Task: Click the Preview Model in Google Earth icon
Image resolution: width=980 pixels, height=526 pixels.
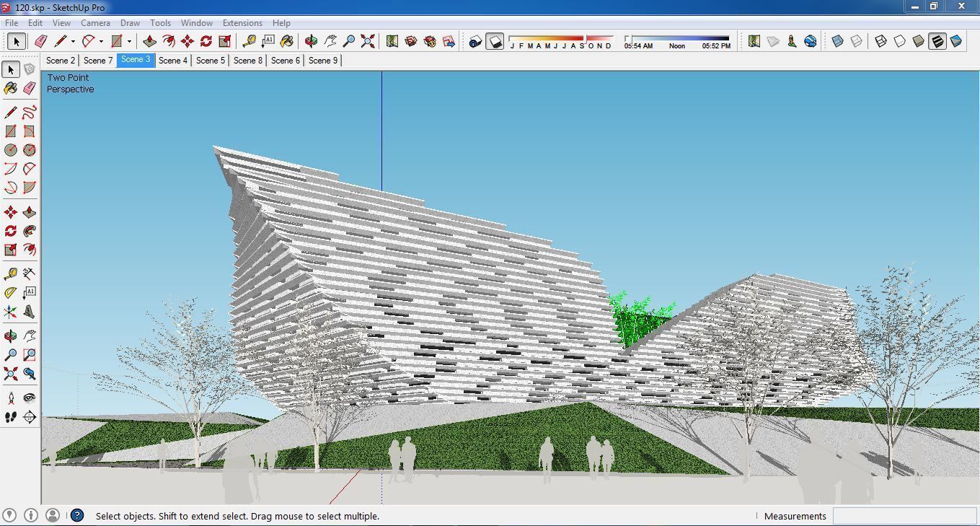Action: point(810,41)
